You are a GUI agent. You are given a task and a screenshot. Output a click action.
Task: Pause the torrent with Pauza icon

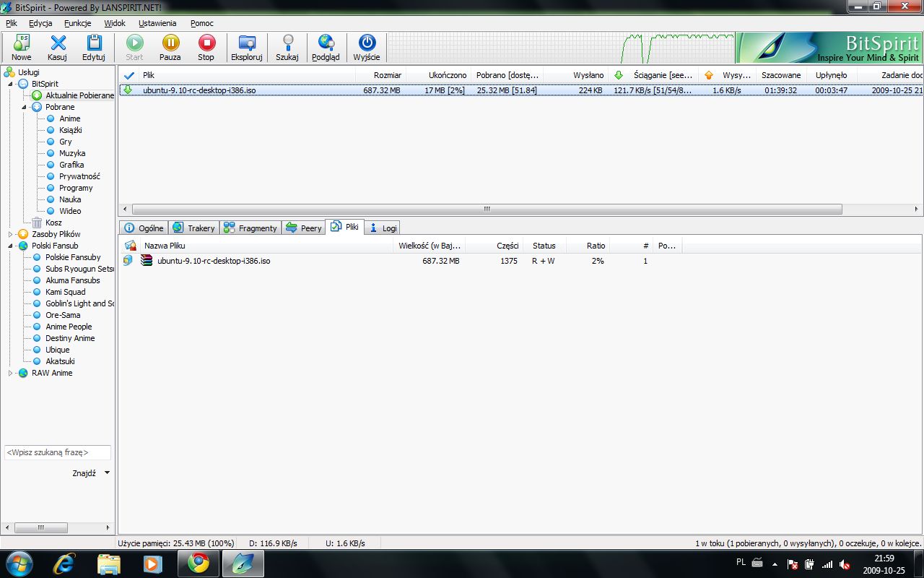(x=170, y=43)
